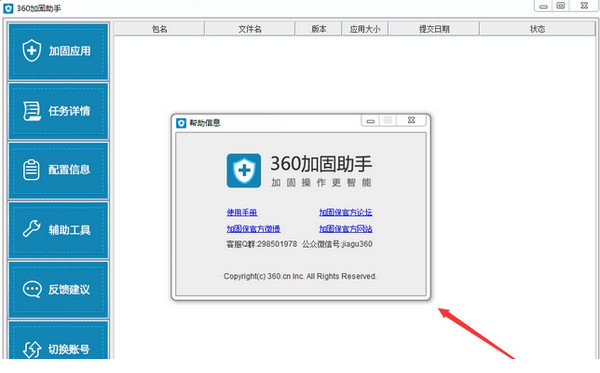Close the 360加固助手 main window

click(584, 5)
